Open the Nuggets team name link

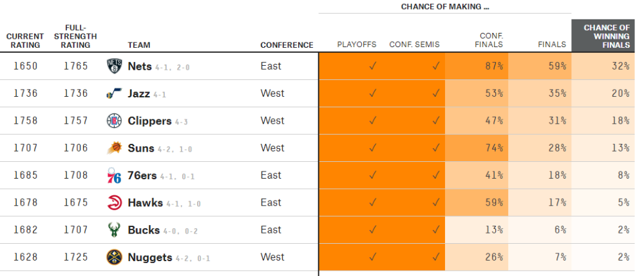150,257
